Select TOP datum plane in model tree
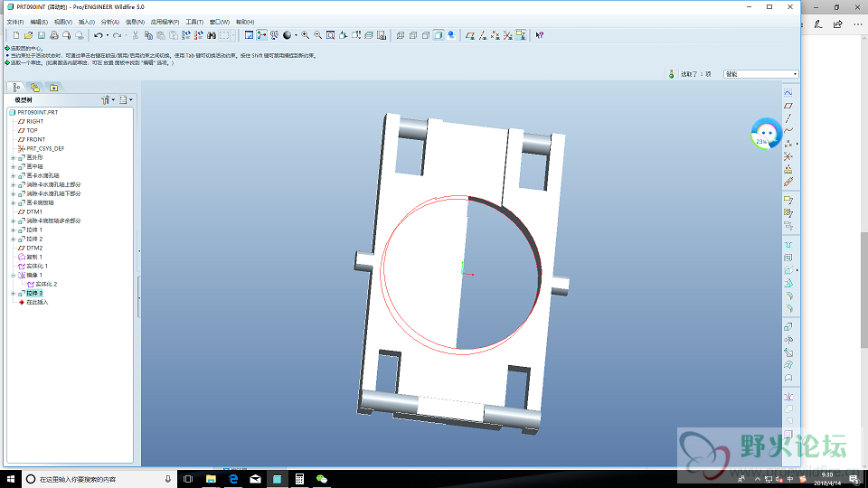The image size is (868, 488). (x=33, y=130)
